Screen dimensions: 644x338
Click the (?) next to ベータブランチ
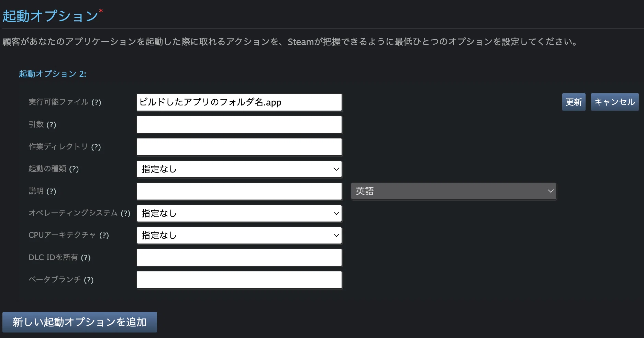click(89, 280)
